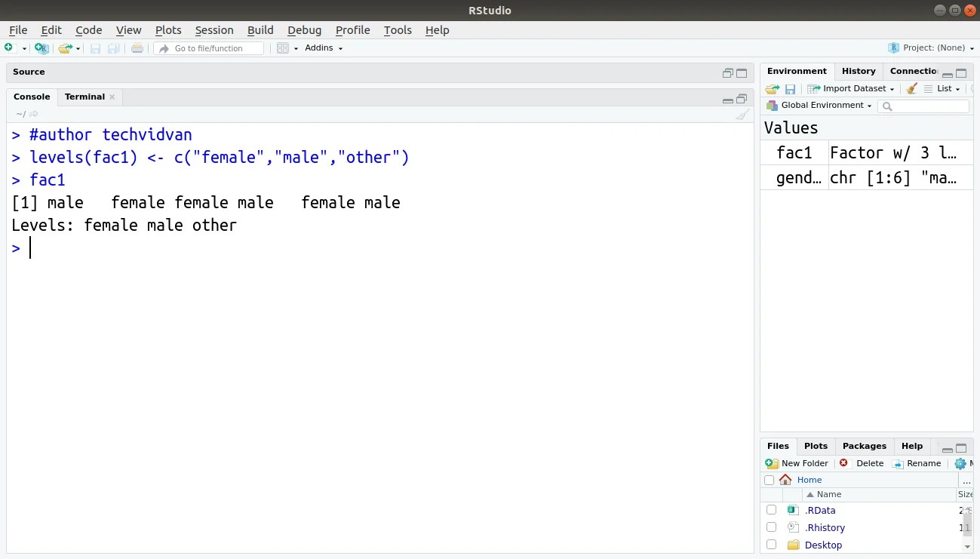Switch to the History tab
This screenshot has width=980, height=559.
859,72
